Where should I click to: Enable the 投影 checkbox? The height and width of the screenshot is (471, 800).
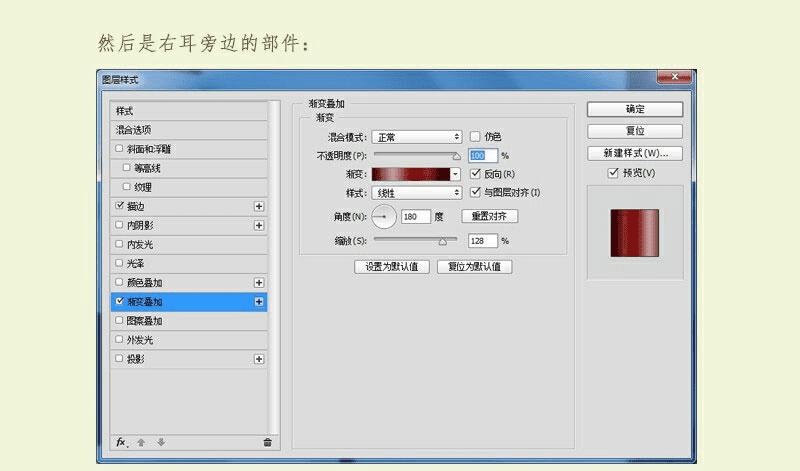119,358
